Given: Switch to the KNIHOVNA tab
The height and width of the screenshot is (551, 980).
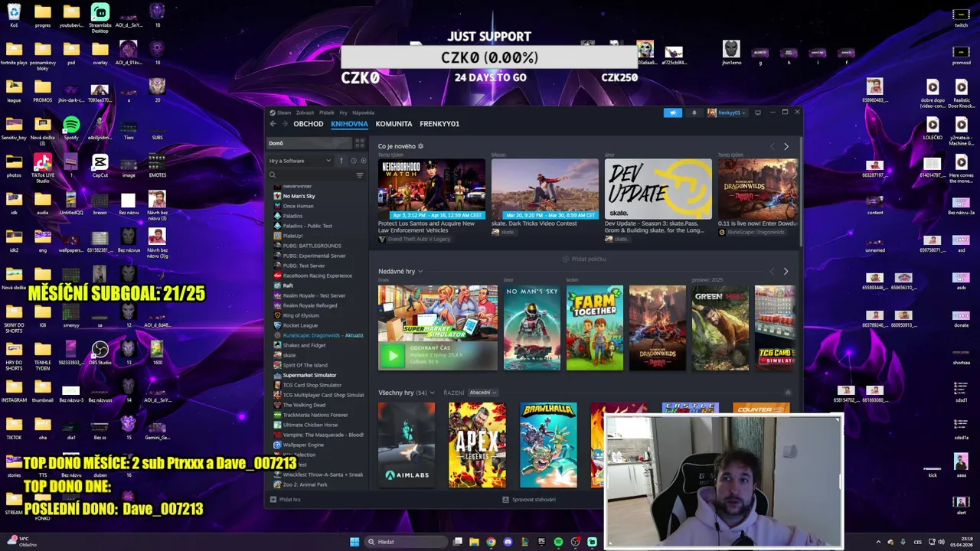Looking at the screenshot, I should (349, 124).
